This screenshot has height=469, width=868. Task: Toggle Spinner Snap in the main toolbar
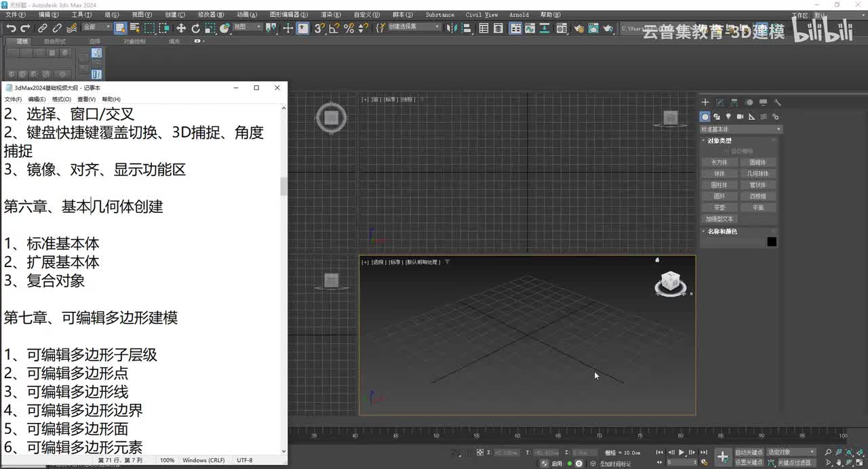coord(363,28)
